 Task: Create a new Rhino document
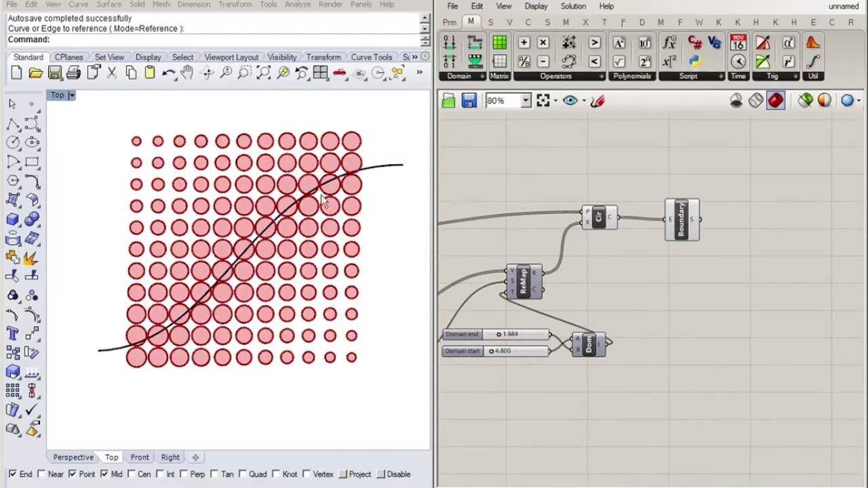(x=16, y=73)
